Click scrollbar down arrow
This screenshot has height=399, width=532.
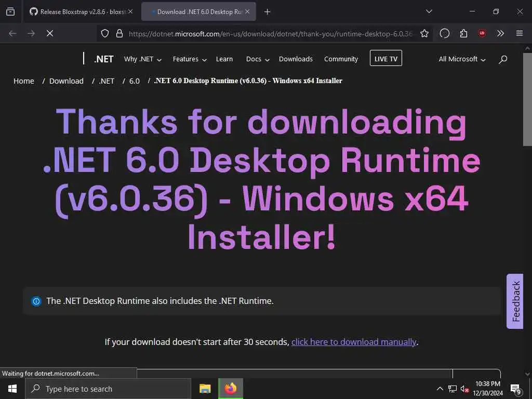pos(527,374)
